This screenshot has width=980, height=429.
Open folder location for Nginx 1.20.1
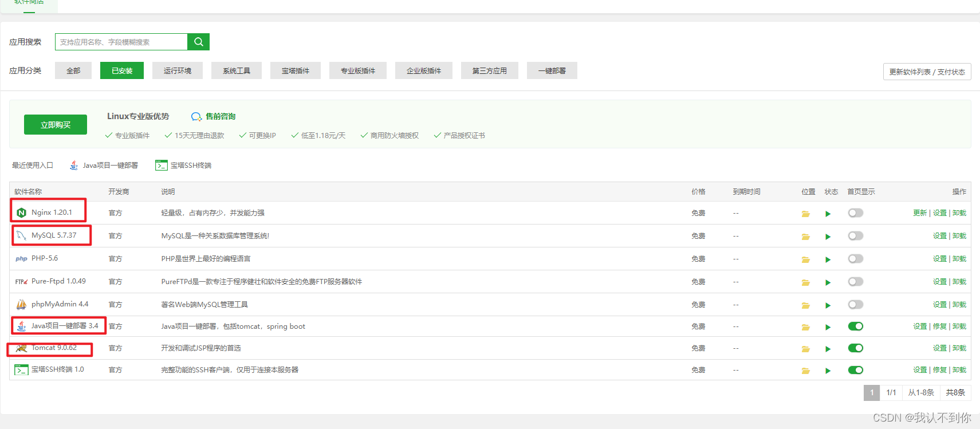[x=805, y=214]
